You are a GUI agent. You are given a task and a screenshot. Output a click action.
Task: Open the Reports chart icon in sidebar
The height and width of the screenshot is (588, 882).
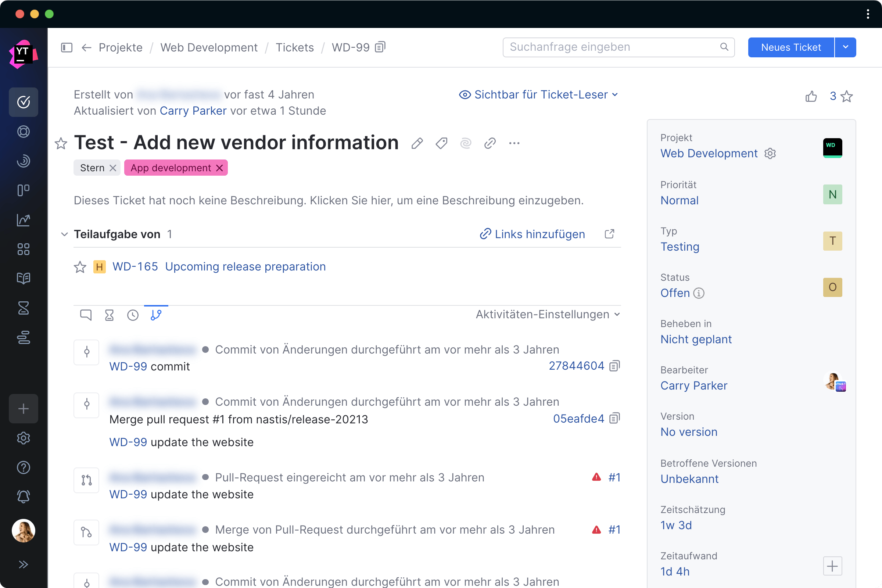click(x=23, y=220)
